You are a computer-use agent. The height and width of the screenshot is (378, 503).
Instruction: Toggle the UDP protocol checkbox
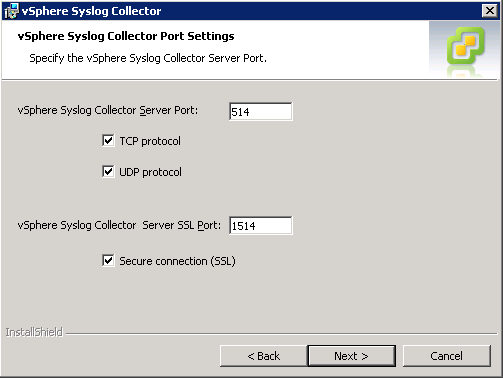tap(108, 172)
